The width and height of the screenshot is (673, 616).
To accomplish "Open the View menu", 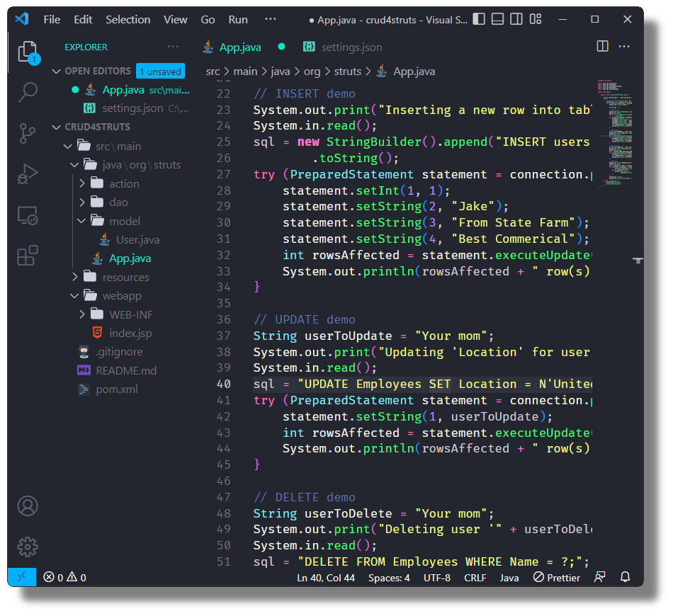I will (x=175, y=20).
